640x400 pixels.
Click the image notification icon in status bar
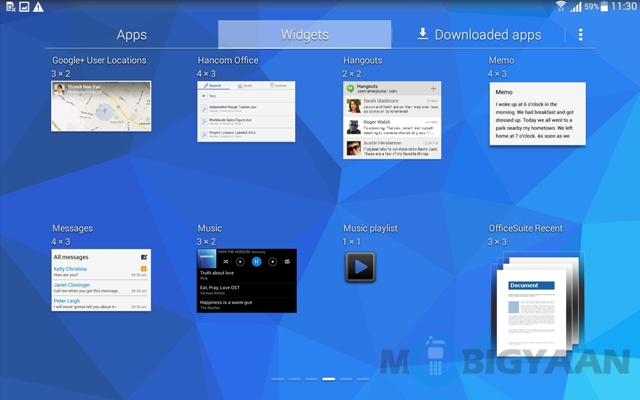(24, 7)
